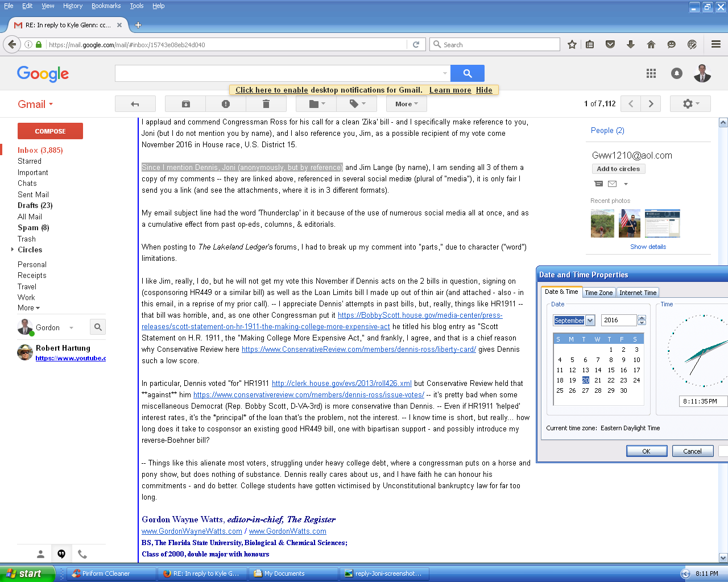This screenshot has height=582, width=728.
Task: Archive this email conversation
Action: click(185, 104)
